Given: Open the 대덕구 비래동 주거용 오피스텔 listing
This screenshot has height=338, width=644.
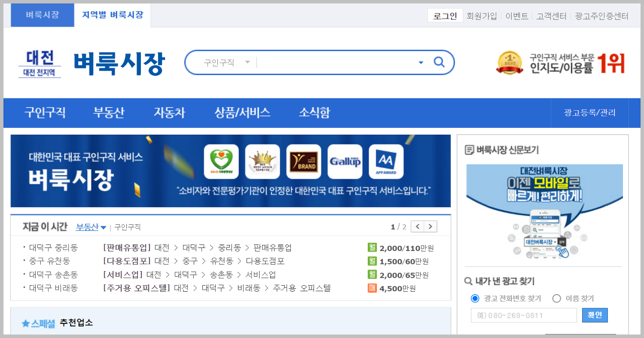Looking at the screenshot, I should (217, 288).
